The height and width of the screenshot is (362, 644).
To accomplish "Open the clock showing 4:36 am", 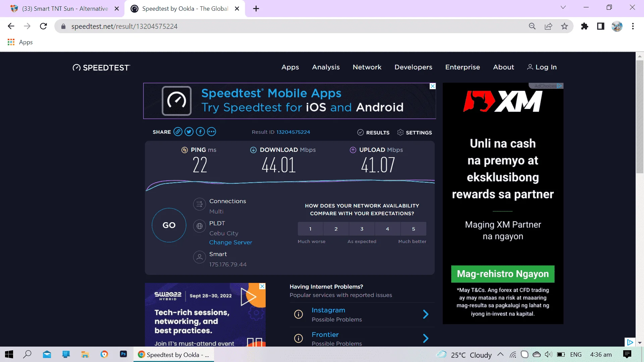I will [601, 355].
